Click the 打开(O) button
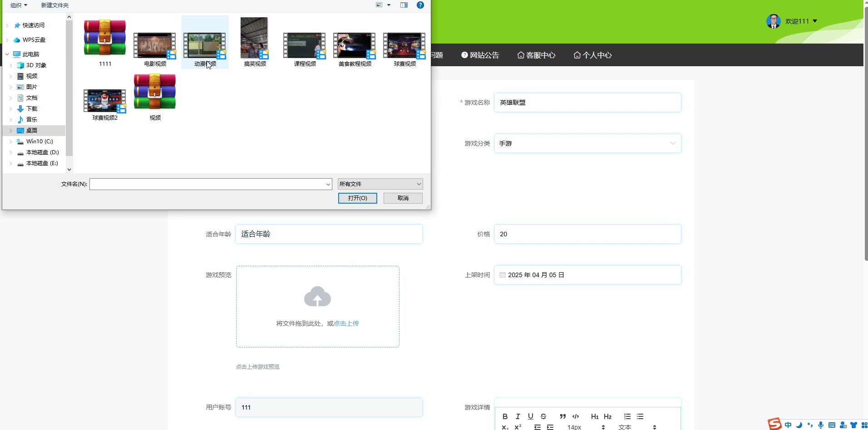Image resolution: width=868 pixels, height=430 pixels. [x=358, y=198]
